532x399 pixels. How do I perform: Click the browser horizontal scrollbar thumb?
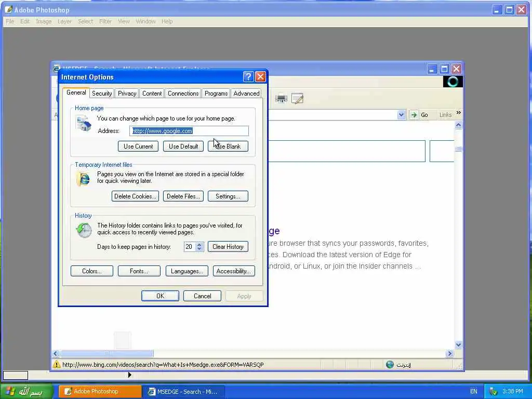[x=107, y=353]
